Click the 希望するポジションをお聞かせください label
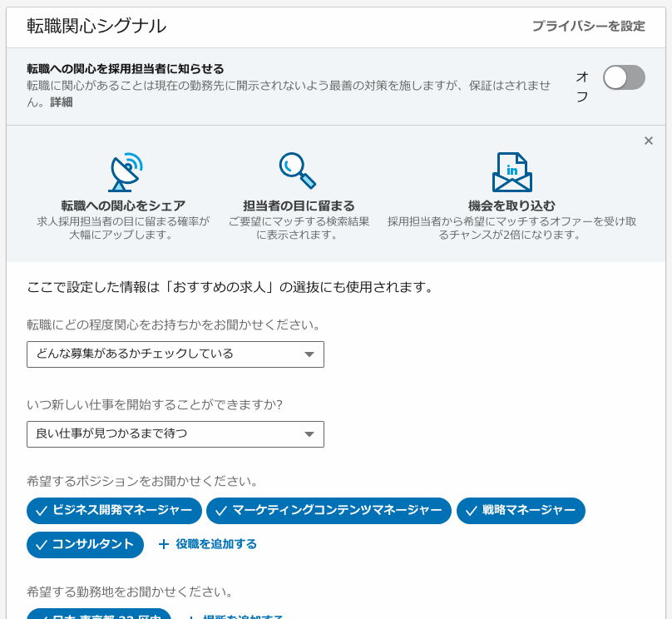This screenshot has width=672, height=619. point(142,482)
